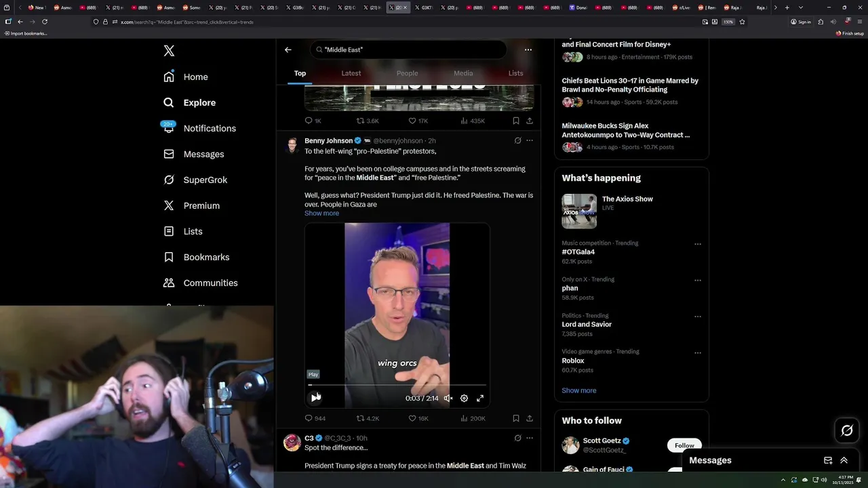
Task: Reply to top post with 1K replies
Action: tap(313, 121)
